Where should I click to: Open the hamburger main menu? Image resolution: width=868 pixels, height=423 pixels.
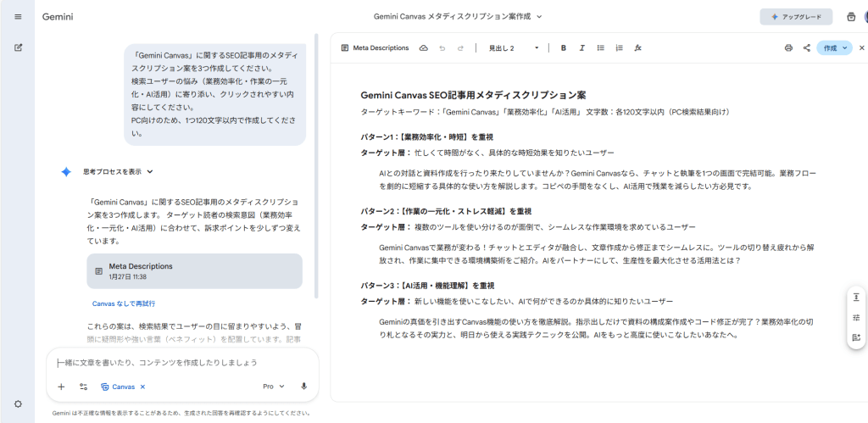point(18,16)
